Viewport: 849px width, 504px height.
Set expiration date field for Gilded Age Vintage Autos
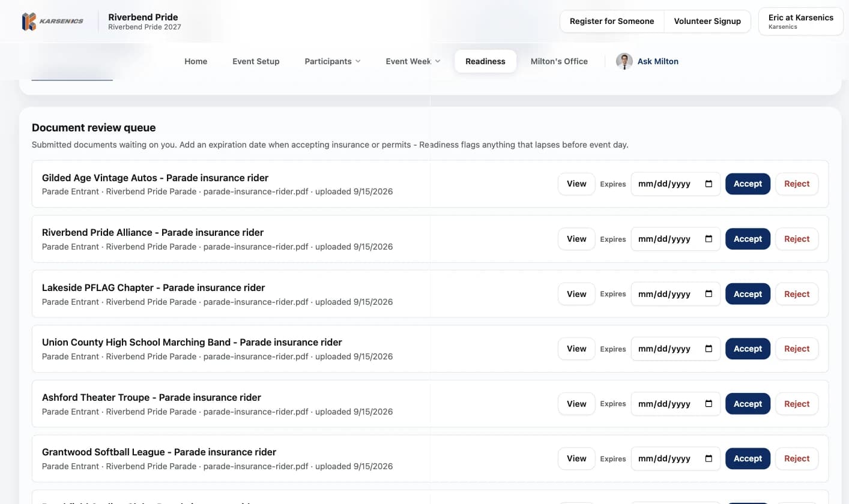click(x=675, y=184)
